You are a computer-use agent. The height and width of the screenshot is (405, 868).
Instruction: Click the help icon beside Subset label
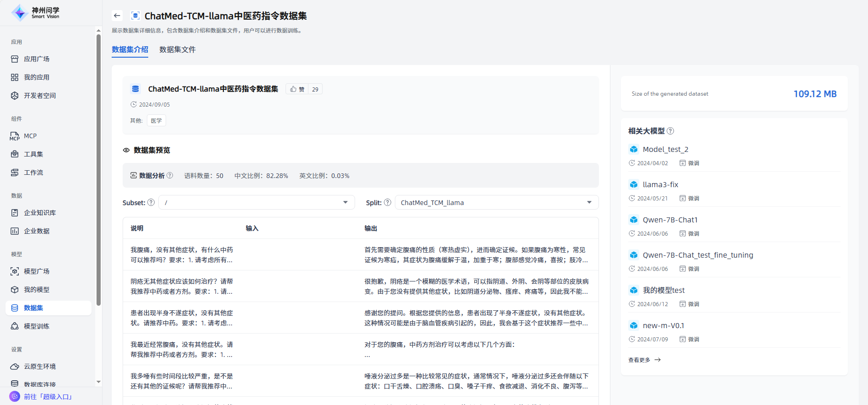pos(151,202)
